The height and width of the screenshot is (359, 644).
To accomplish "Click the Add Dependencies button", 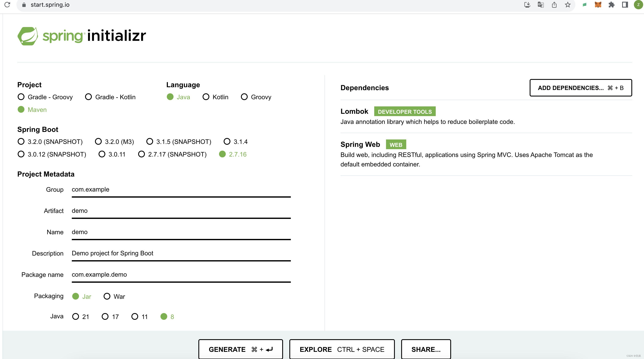I will [580, 88].
